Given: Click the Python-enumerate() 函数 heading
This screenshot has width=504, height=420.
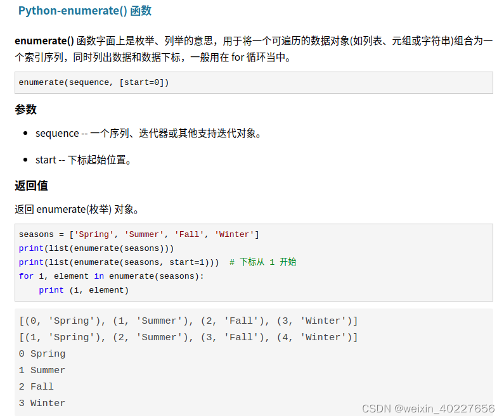Looking at the screenshot, I should 85,11.
